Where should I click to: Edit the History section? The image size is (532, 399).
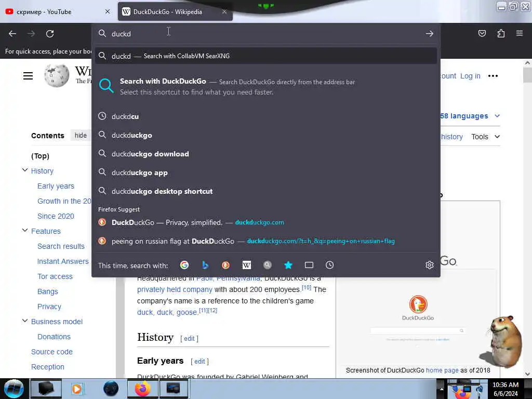189,339
